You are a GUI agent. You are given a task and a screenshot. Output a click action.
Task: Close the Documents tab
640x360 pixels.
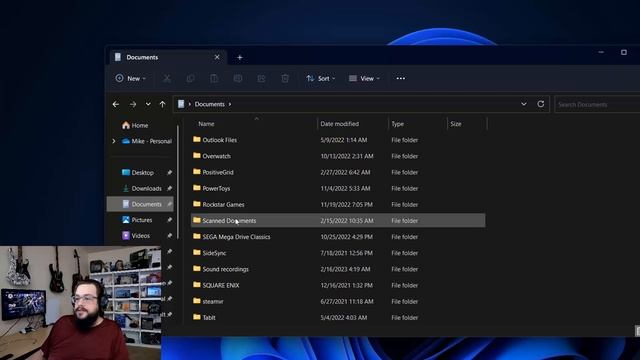(217, 57)
